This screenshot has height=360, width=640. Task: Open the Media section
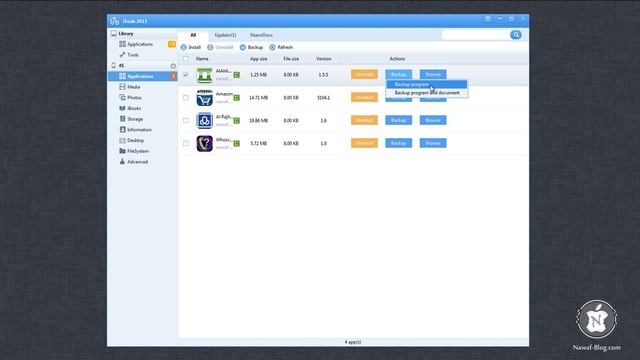130,87
